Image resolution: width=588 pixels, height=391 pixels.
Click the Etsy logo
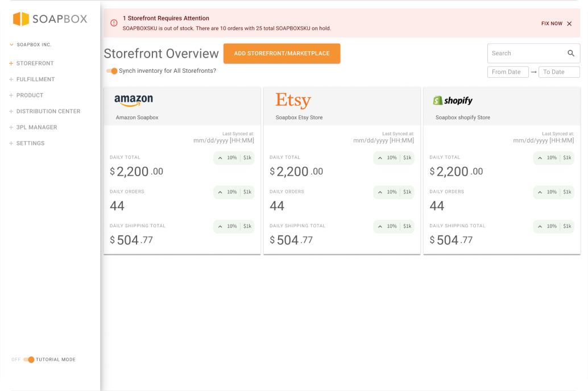click(x=293, y=101)
